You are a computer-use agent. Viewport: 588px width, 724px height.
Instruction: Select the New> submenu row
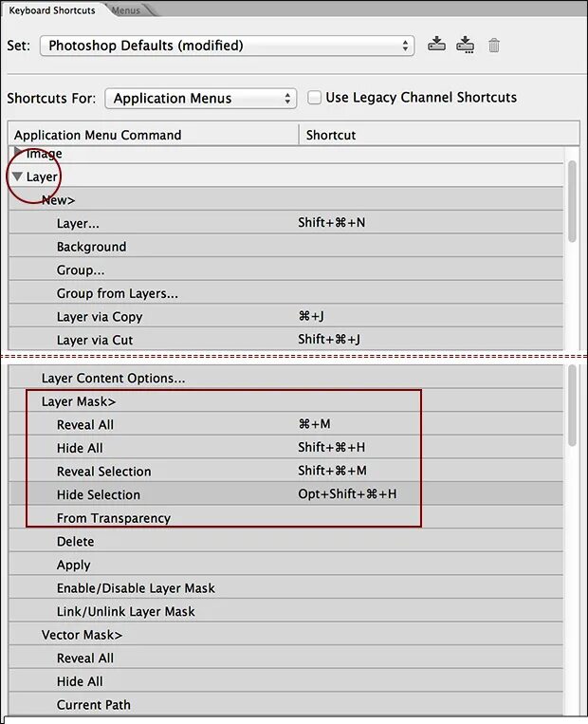tap(285, 200)
